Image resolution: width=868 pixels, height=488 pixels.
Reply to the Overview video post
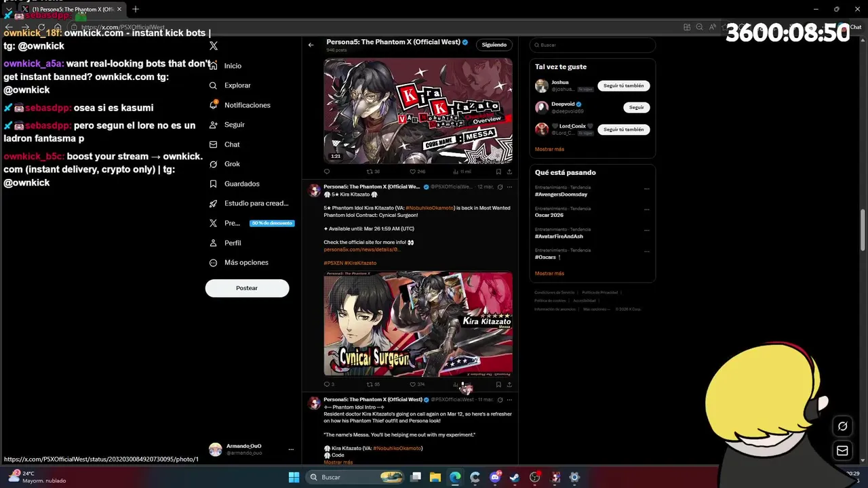[x=327, y=172]
